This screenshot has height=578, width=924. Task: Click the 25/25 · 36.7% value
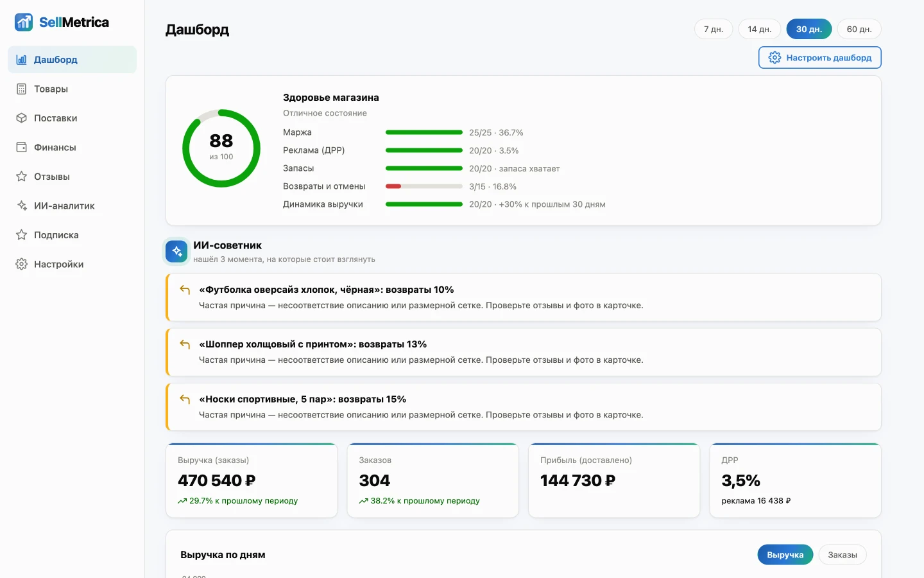(496, 132)
